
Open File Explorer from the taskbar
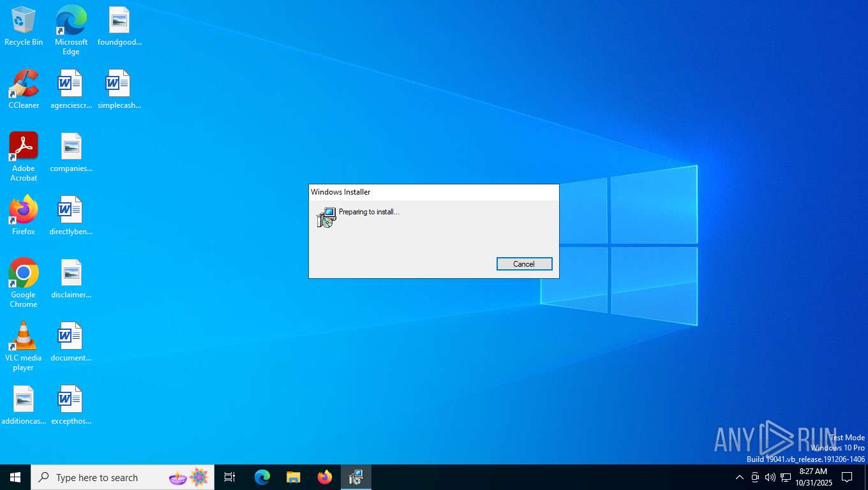[293, 477]
